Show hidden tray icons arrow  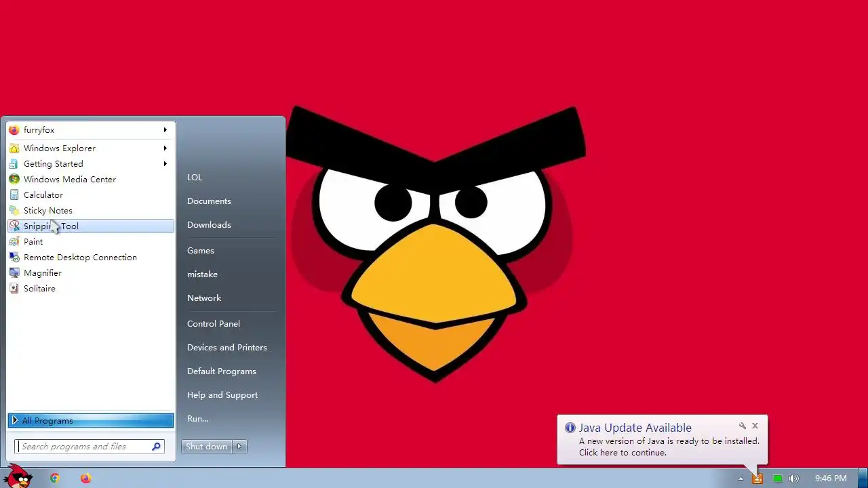pos(741,479)
